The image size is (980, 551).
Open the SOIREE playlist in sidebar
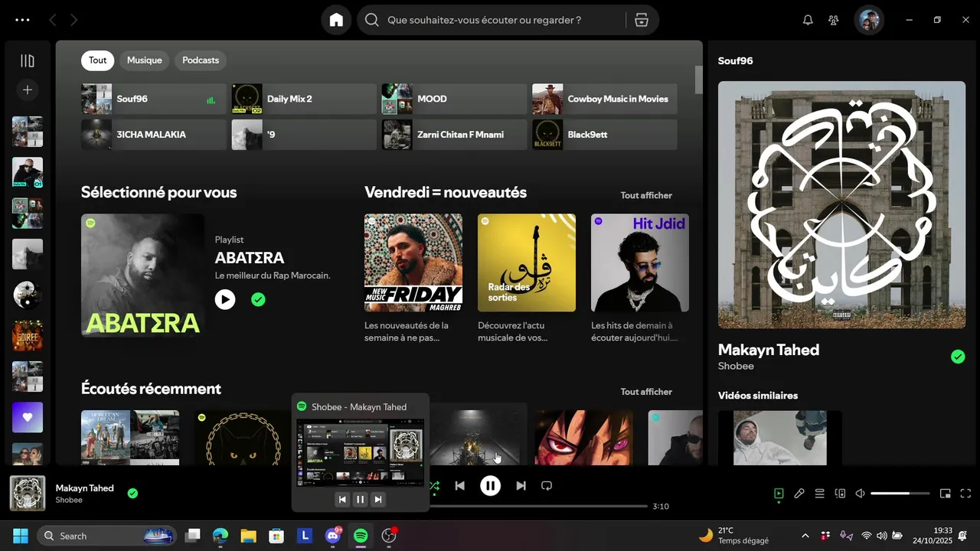coord(28,335)
